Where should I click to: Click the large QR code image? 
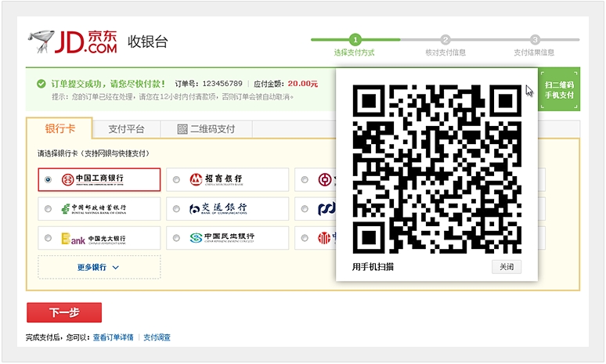click(x=437, y=169)
